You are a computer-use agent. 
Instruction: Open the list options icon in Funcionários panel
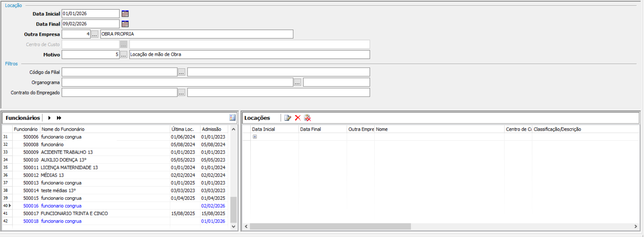coord(232,117)
